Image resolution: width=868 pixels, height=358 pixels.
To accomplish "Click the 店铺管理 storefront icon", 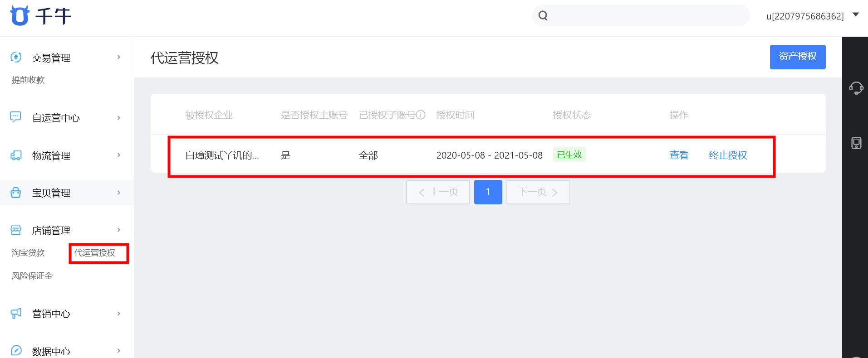I will (x=16, y=230).
